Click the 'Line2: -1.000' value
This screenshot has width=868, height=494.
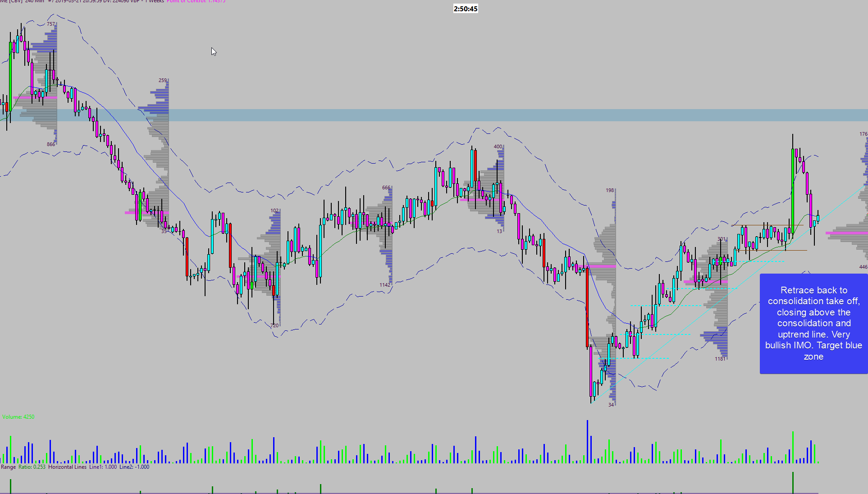[x=134, y=467]
